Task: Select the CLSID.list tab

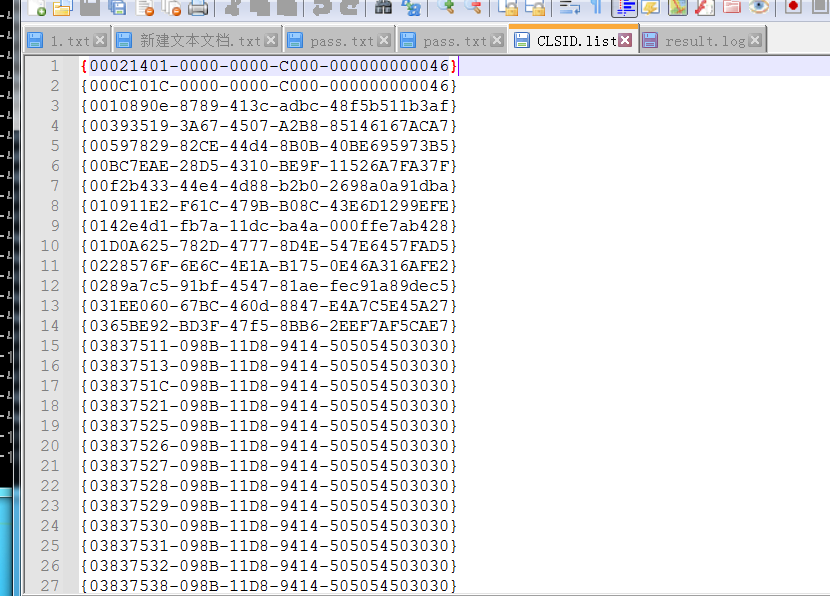Action: tap(573, 40)
